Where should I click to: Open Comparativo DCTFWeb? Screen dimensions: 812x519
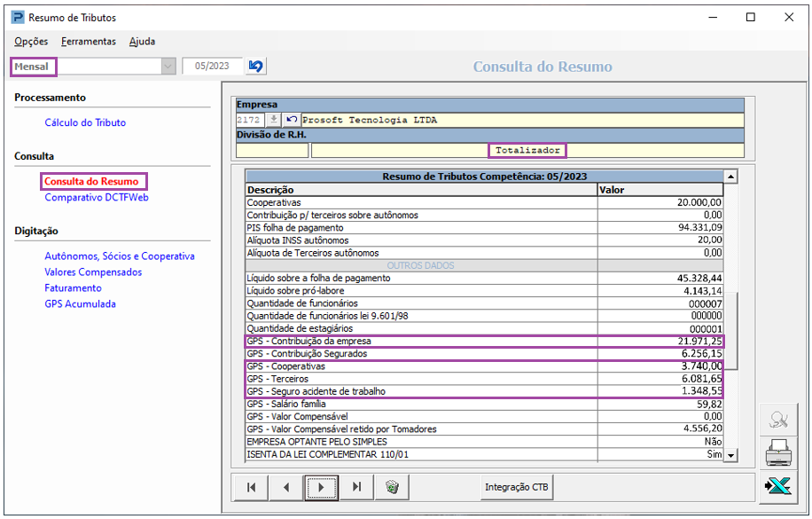pyautogui.click(x=97, y=198)
